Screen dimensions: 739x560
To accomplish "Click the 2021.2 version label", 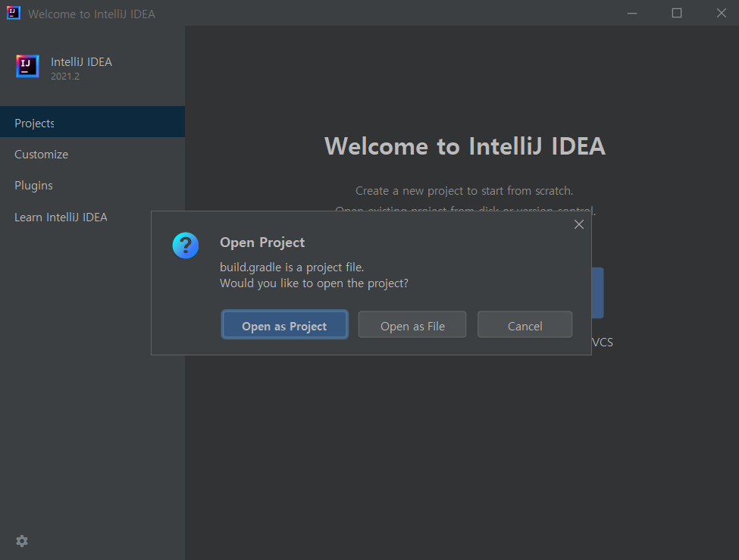I will 65,77.
